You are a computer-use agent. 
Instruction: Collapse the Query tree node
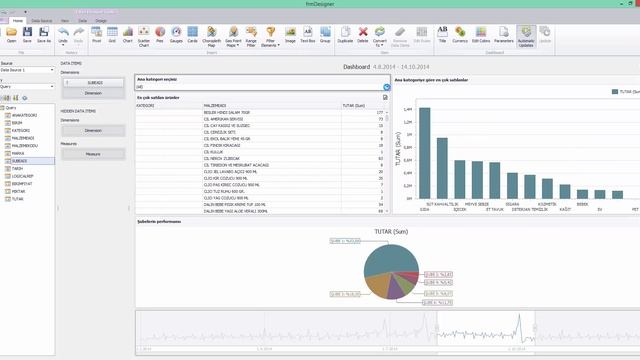[x=2, y=108]
